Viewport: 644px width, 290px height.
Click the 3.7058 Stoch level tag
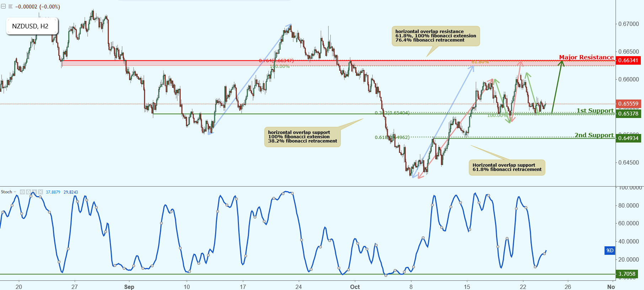[x=627, y=274]
